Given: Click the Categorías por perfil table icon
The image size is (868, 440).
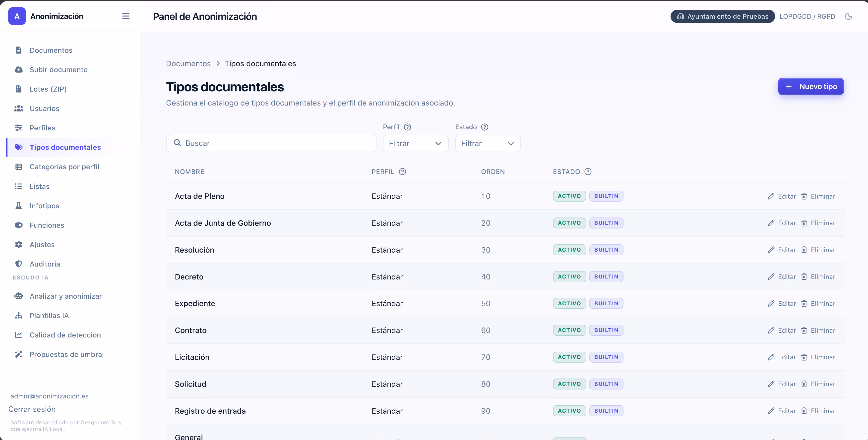Looking at the screenshot, I should click(18, 167).
